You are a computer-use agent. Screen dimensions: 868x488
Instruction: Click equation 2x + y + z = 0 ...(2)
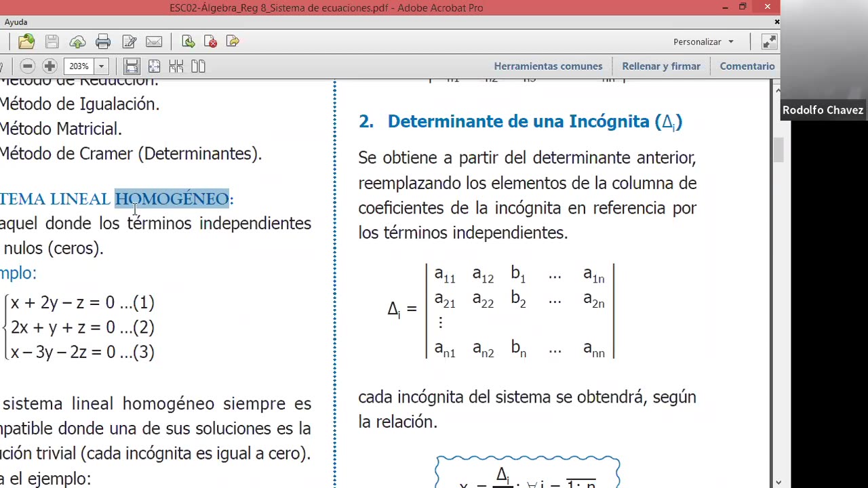[83, 327]
